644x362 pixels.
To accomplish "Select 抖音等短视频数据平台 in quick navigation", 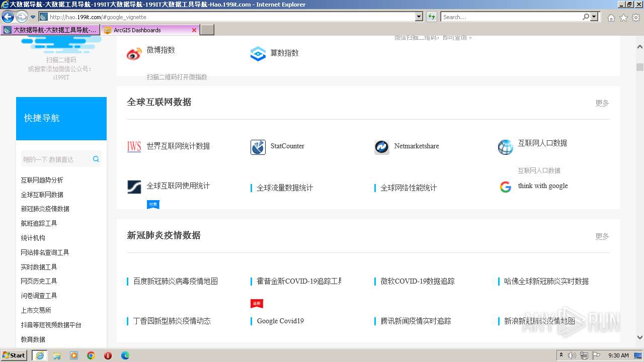I will (51, 325).
